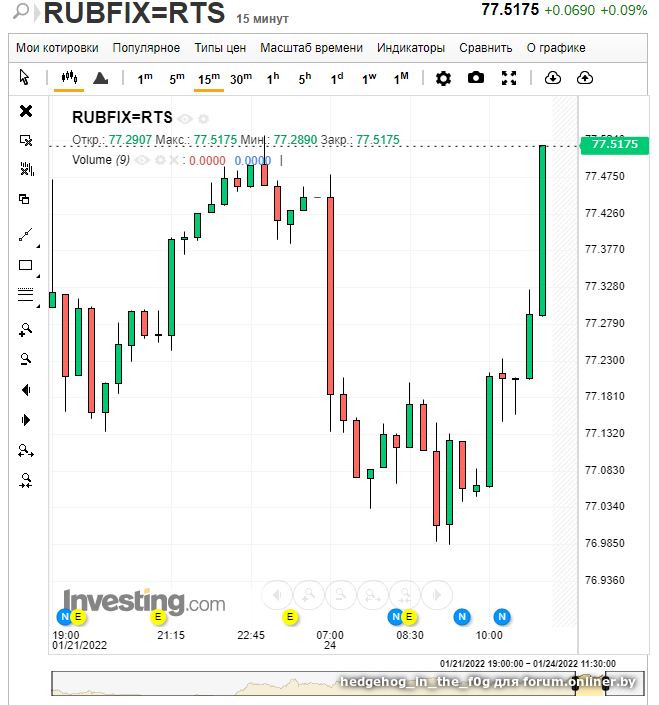Viewport: 659px width, 705px height.
Task: Select the cursor pointer tool
Action: click(25, 77)
